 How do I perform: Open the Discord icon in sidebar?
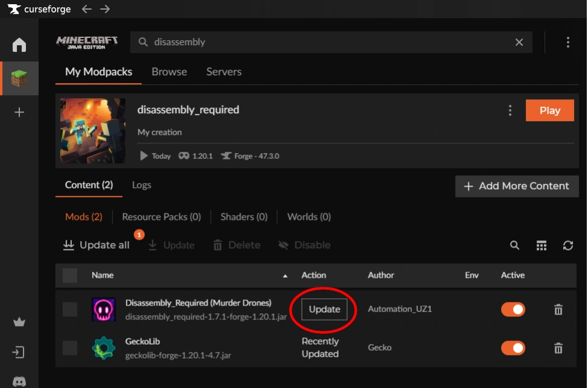(x=19, y=382)
